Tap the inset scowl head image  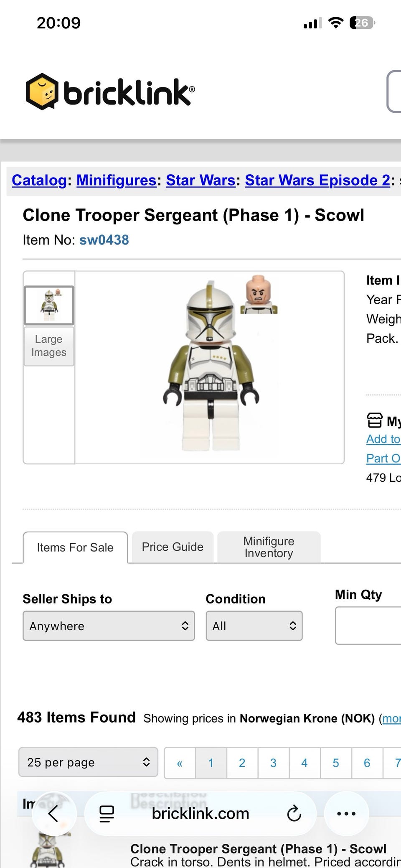(259, 294)
